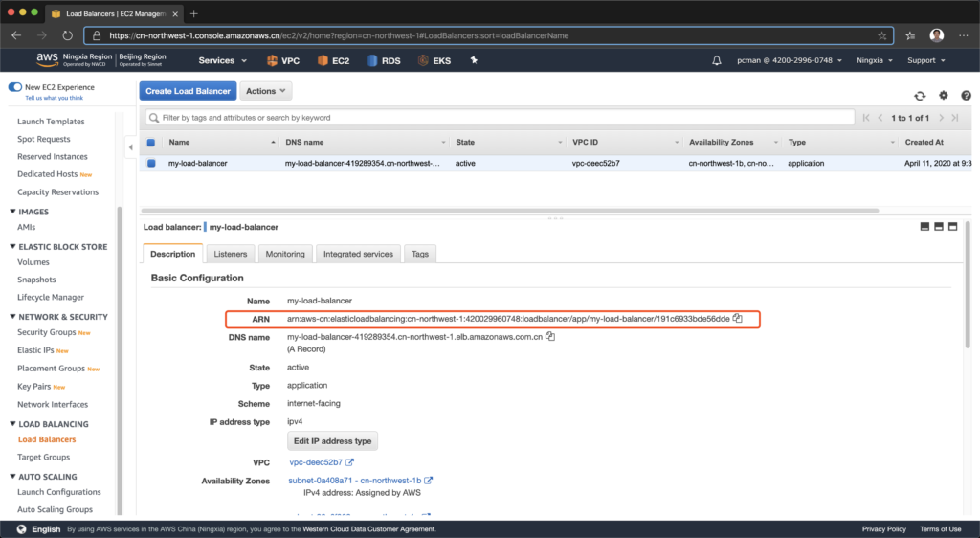Focus the filter by tags search field
Screen dimensions: 980x538
(x=498, y=118)
